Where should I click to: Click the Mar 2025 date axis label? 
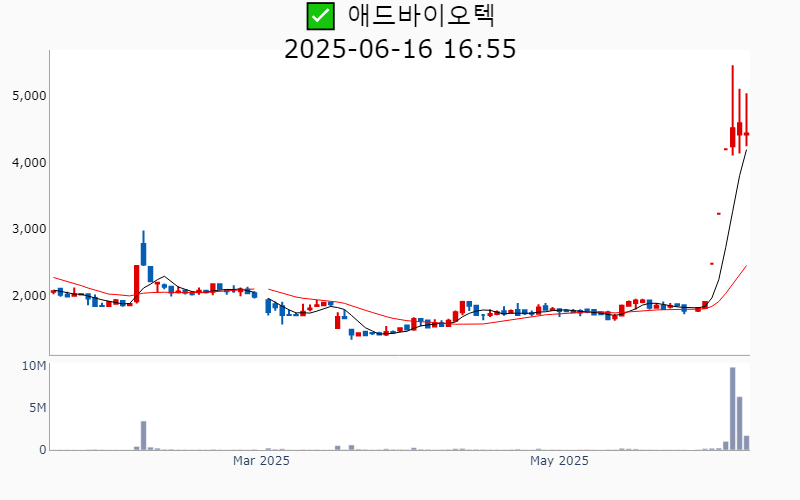[x=261, y=461]
